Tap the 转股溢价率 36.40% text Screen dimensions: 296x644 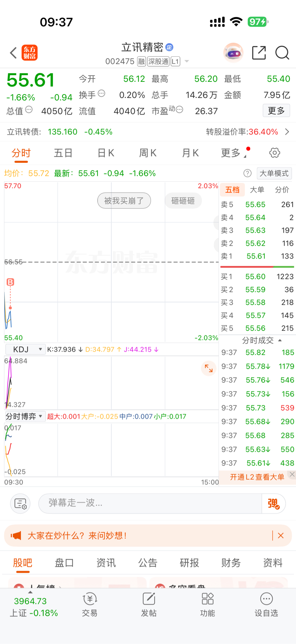[242, 132]
